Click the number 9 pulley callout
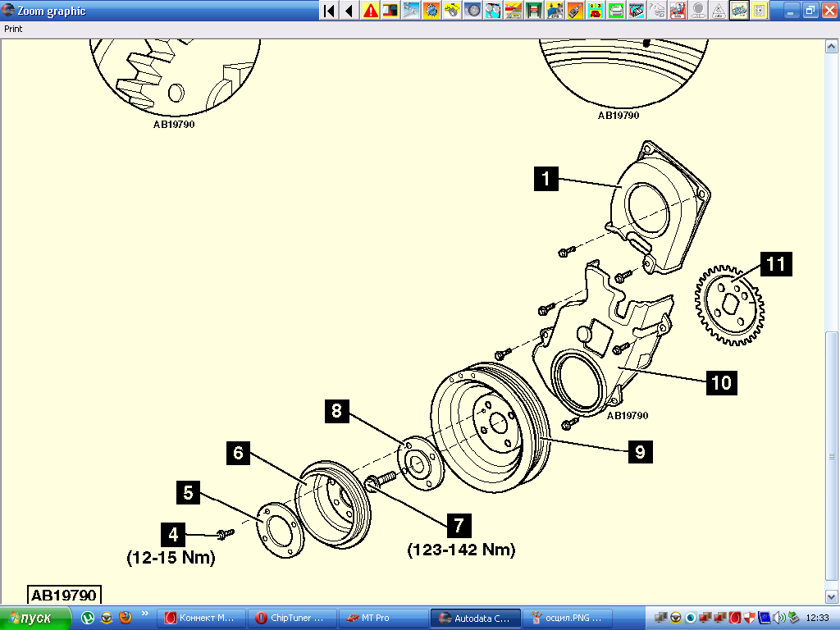 640,452
